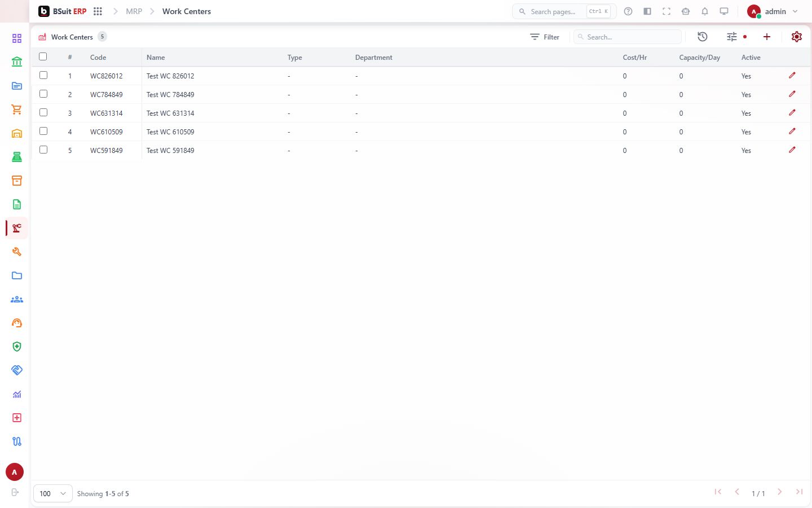Sort by the Name column header

(x=156, y=58)
